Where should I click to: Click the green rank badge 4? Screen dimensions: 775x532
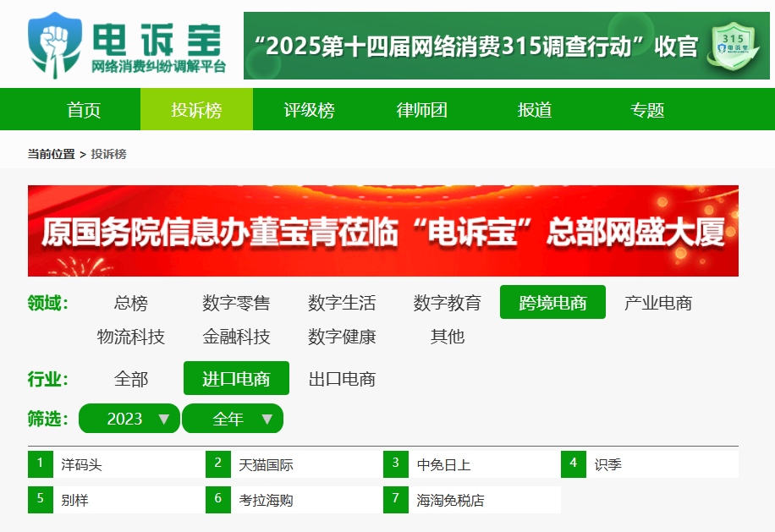(574, 463)
